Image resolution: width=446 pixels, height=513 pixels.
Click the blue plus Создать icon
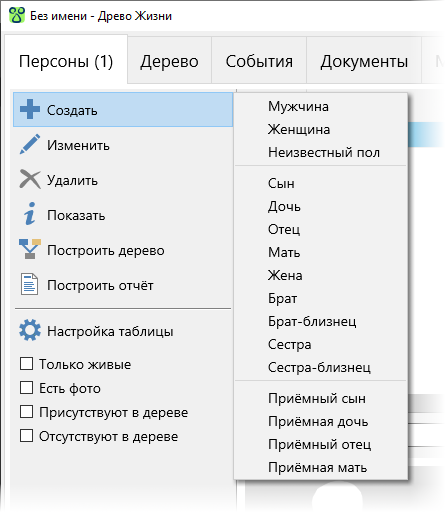pyautogui.click(x=30, y=109)
